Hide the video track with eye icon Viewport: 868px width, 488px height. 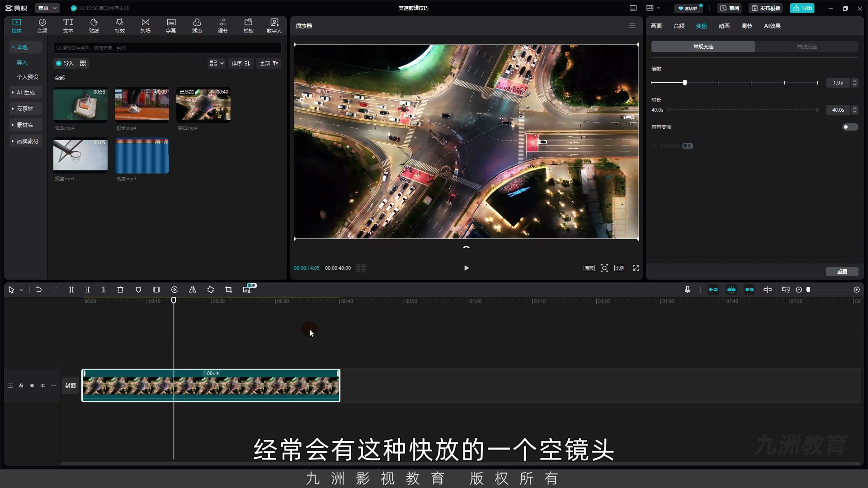click(x=32, y=385)
